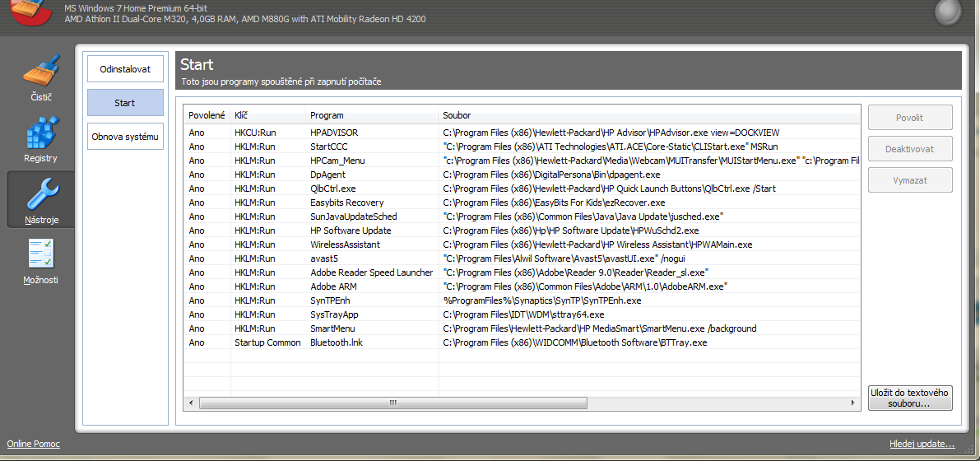This screenshot has width=980, height=461.
Task: Open the Online Pomoc link
Action: 34,445
